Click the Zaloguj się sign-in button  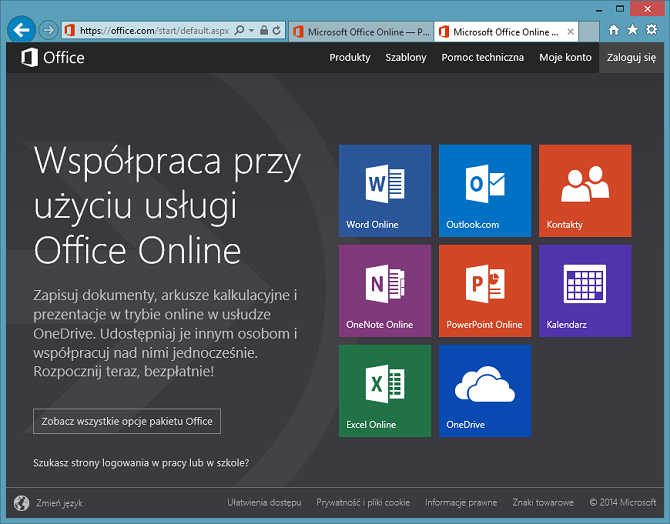click(632, 57)
